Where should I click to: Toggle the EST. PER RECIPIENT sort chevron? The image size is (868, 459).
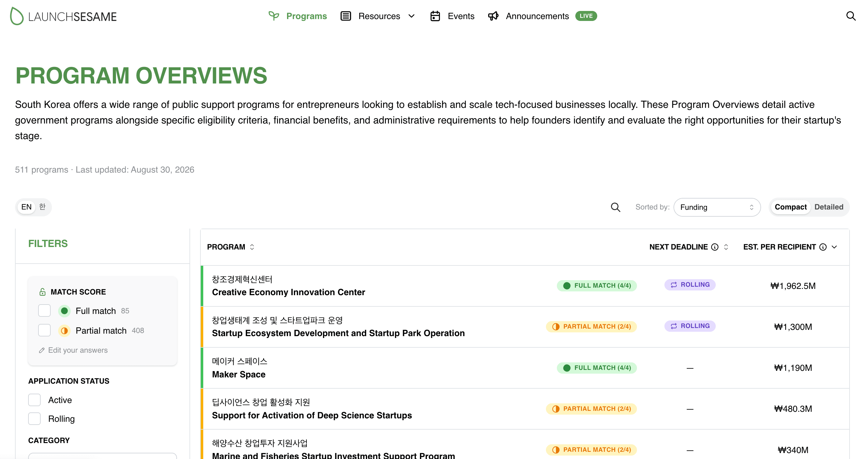coord(834,247)
